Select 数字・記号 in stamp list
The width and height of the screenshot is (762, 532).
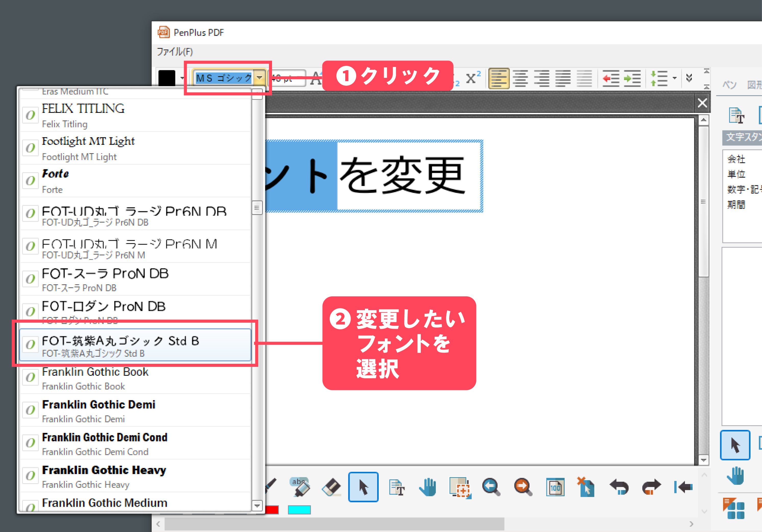click(x=744, y=189)
